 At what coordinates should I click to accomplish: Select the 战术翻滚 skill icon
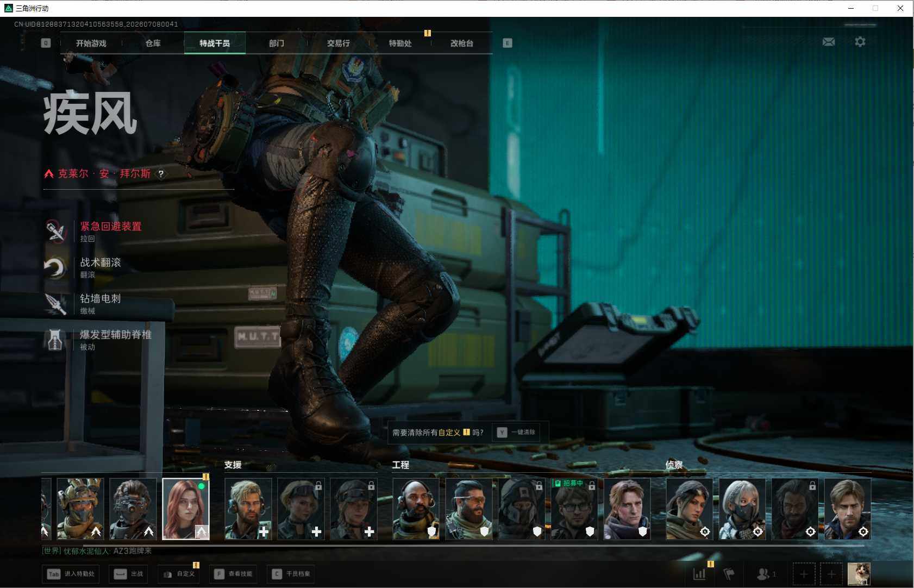pyautogui.click(x=55, y=267)
